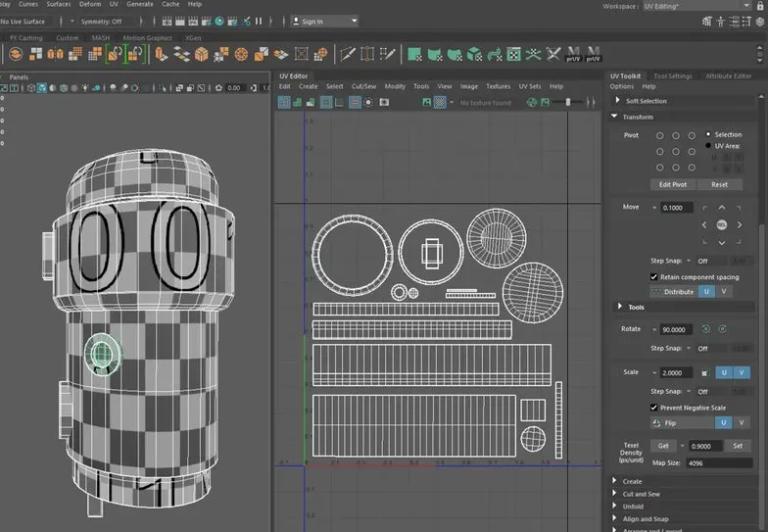Collapse the Transform section
Screen dimensions: 768x532
pos(614,117)
